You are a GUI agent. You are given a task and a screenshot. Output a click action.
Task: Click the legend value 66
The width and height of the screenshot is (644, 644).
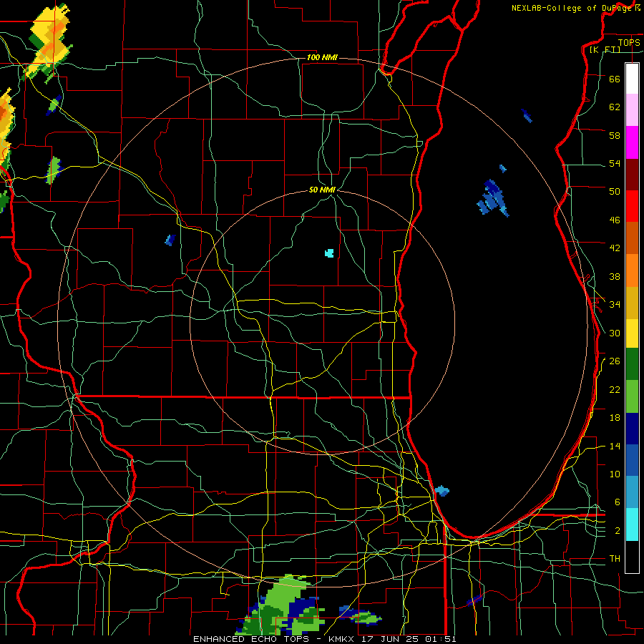615,79
